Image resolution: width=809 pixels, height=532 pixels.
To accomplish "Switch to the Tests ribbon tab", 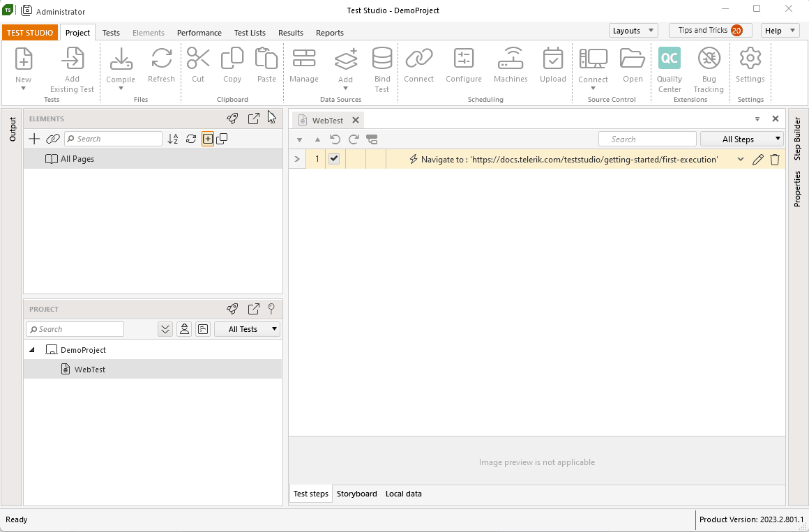I will pyautogui.click(x=111, y=33).
